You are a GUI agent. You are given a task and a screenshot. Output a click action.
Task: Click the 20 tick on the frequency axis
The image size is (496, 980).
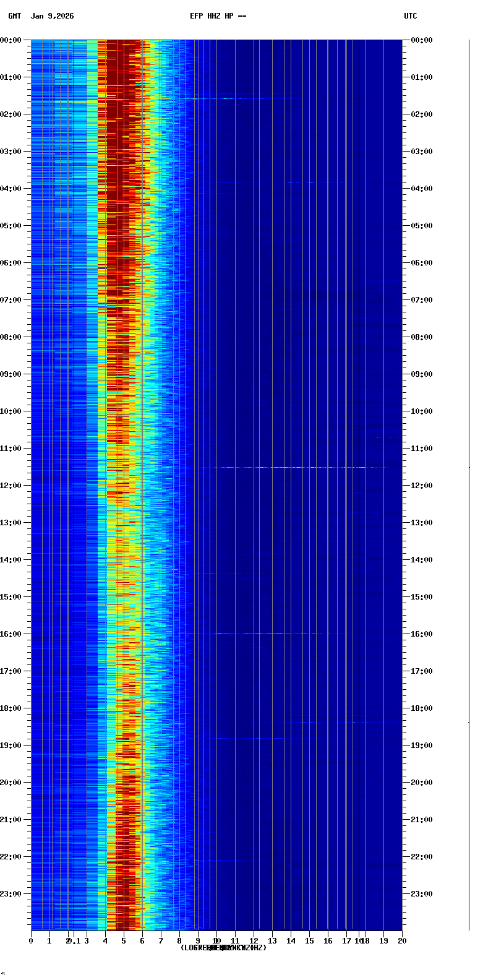(x=402, y=941)
